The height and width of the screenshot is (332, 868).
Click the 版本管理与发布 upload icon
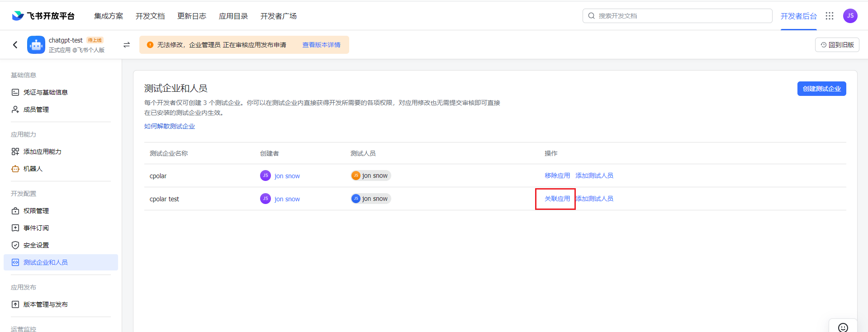point(15,304)
